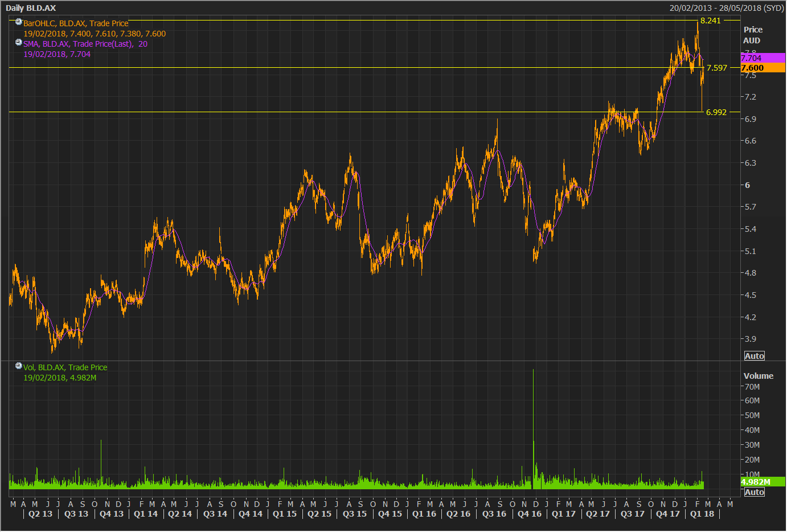The image size is (787, 532).
Task: Click the 7.597 horizontal line label
Action: click(717, 68)
